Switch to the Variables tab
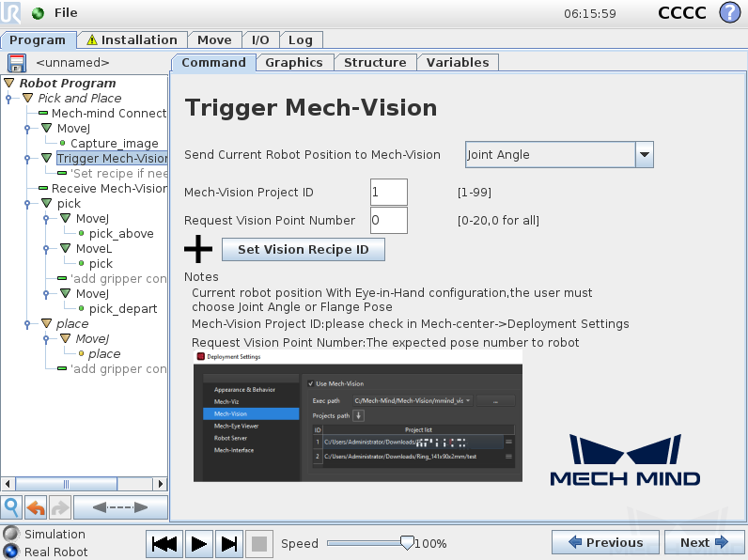 [x=458, y=63]
